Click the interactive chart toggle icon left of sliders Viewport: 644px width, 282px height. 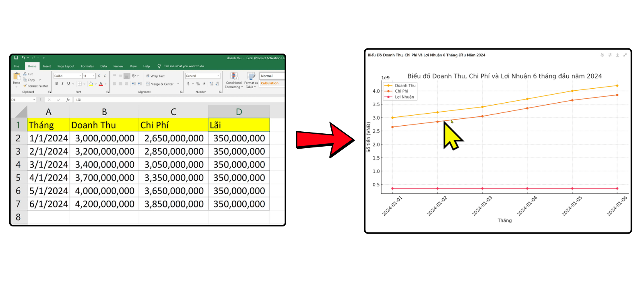click(x=602, y=55)
